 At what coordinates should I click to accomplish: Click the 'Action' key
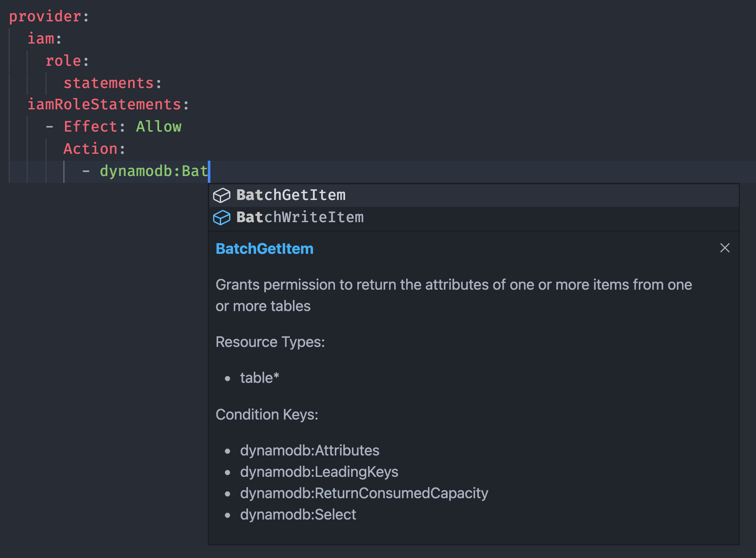coord(91,149)
